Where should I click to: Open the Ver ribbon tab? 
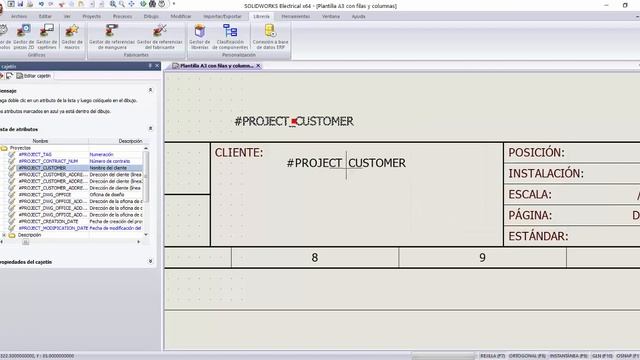67,16
